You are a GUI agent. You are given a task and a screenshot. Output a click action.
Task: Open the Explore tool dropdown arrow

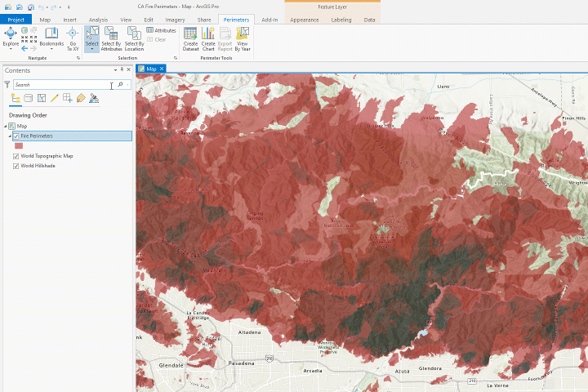pyautogui.click(x=11, y=49)
